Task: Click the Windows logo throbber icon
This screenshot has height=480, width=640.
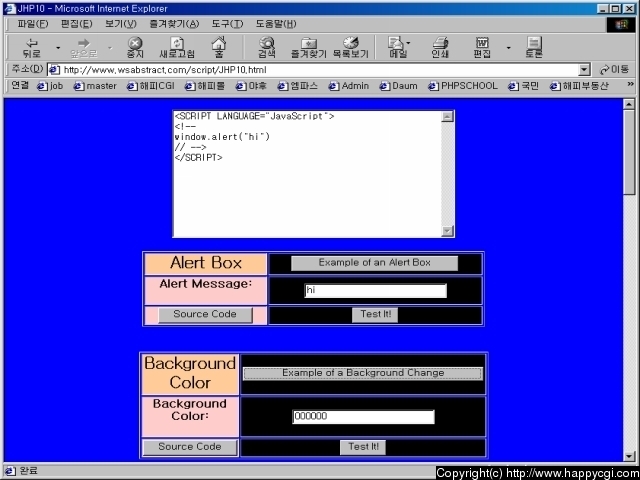Action: (620, 24)
